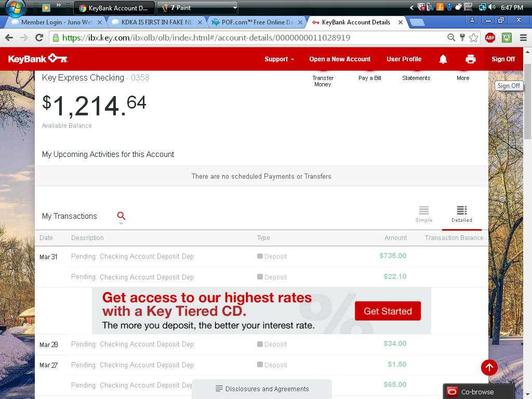Click the Mar 28 date cell

pos(48,345)
